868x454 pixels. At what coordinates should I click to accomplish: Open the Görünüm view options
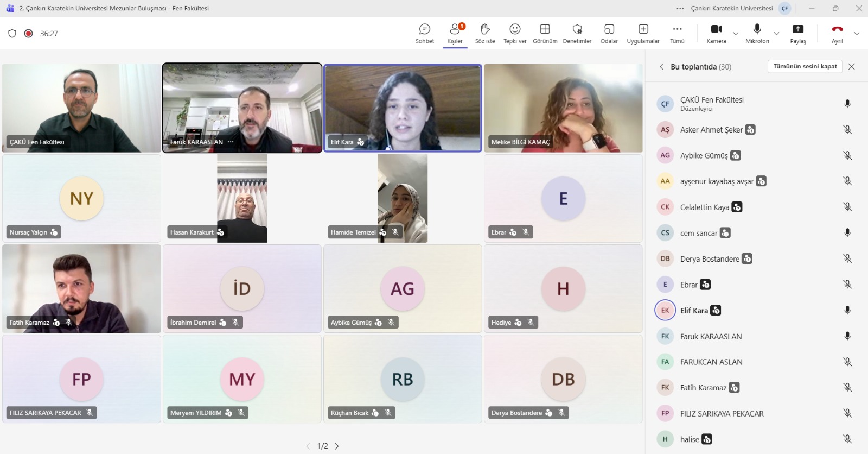point(545,33)
